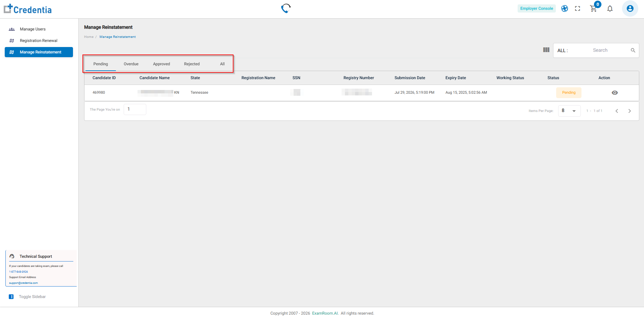Click the SSN column header
644x318 pixels.
tap(296, 78)
